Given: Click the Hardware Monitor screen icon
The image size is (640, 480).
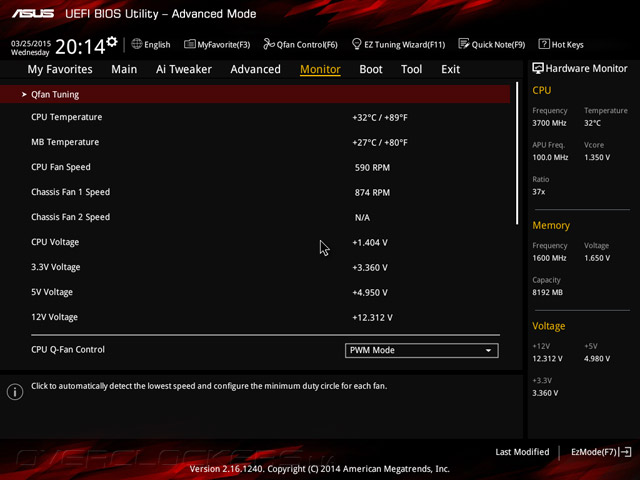Looking at the screenshot, I should 538,68.
